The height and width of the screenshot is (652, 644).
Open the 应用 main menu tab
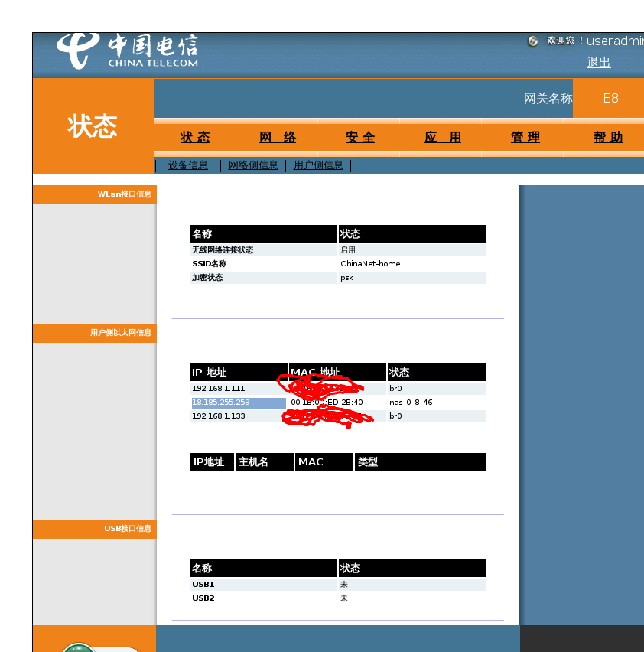click(443, 137)
